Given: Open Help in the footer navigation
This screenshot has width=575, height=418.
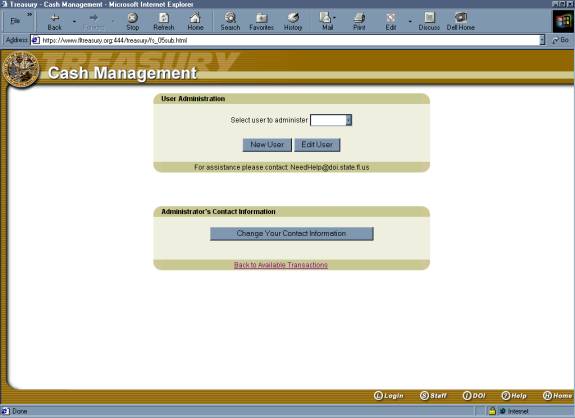Looking at the screenshot, I should coord(514,396).
